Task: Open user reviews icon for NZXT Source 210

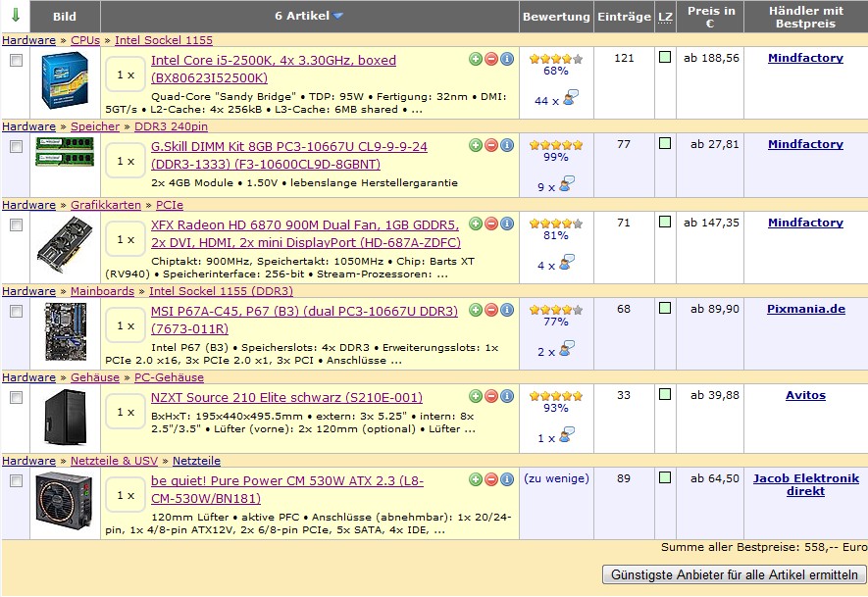Action: click(x=567, y=435)
